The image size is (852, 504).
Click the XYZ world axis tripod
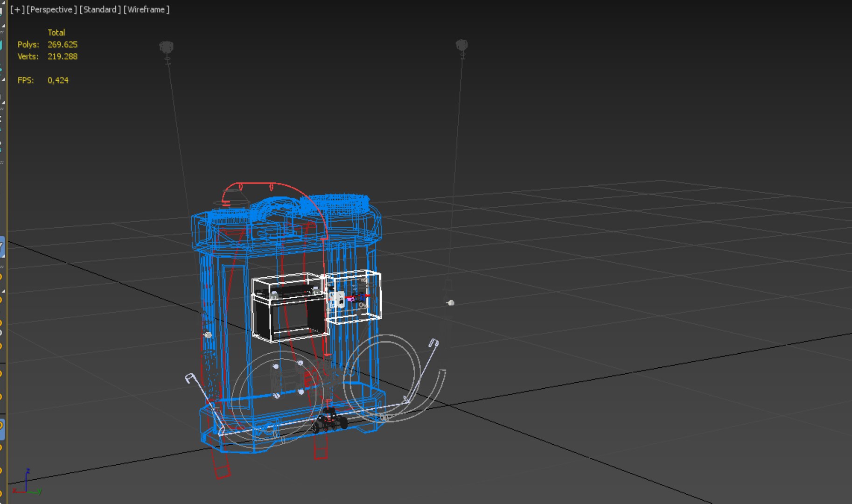[x=27, y=482]
